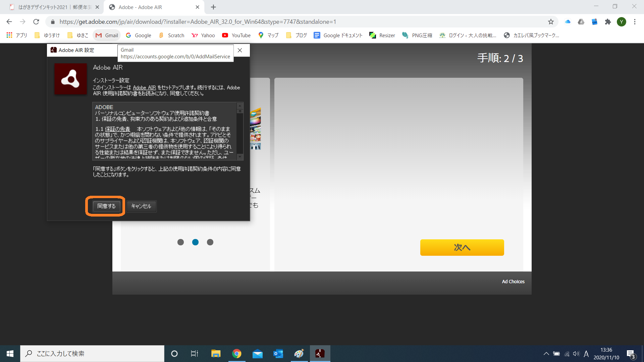
Task: Select the first carousel dot
Action: (180, 242)
